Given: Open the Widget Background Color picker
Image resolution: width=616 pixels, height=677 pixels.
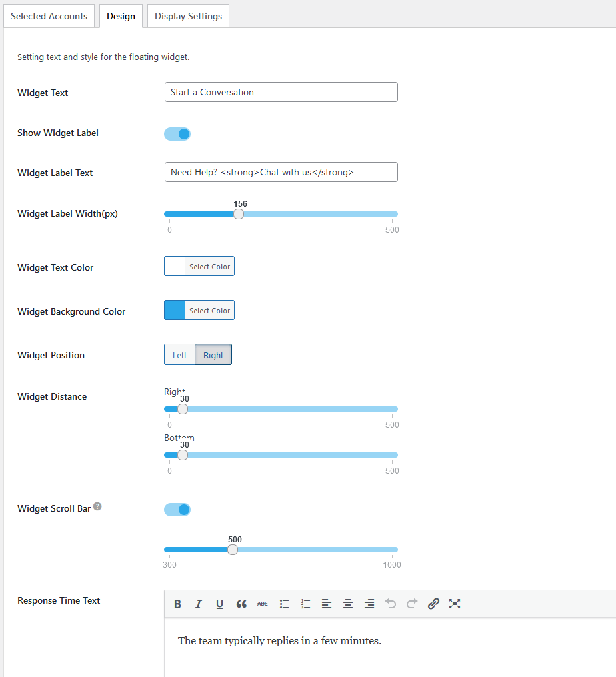Looking at the screenshot, I should tap(199, 310).
